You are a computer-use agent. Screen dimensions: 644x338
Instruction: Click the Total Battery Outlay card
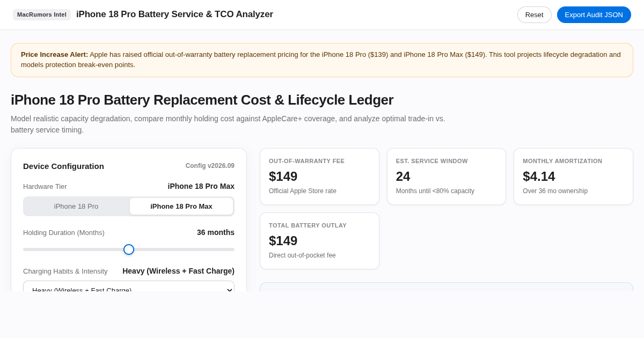point(319,241)
